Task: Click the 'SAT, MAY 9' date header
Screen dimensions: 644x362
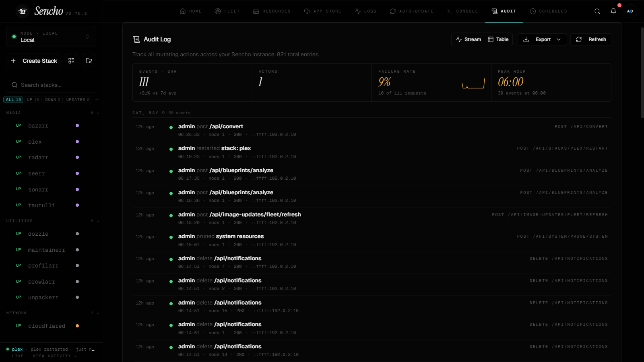Action: pos(149,113)
